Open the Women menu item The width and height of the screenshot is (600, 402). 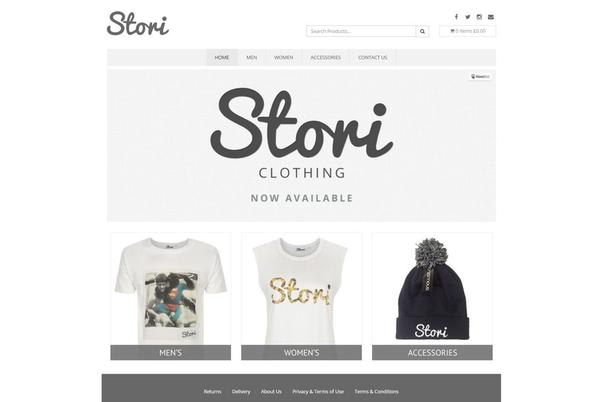point(284,57)
